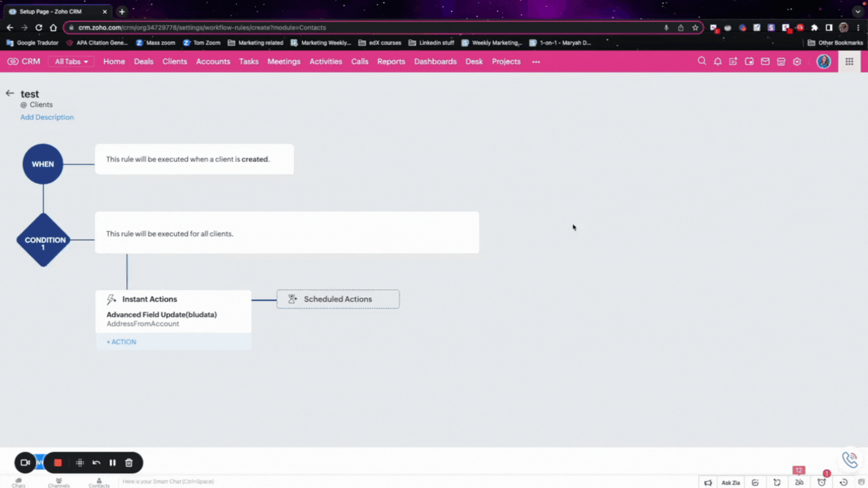Open the calendar icon in header

pyautogui.click(x=749, y=61)
